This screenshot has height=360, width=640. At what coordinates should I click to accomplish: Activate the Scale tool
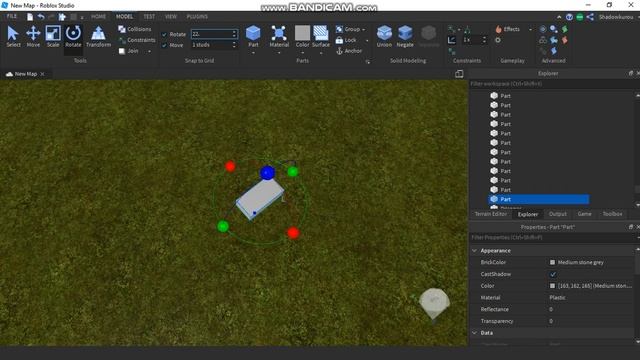point(53,37)
